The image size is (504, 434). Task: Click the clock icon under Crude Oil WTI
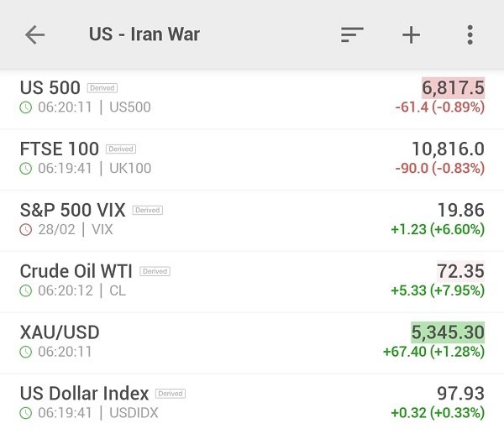pyautogui.click(x=26, y=290)
